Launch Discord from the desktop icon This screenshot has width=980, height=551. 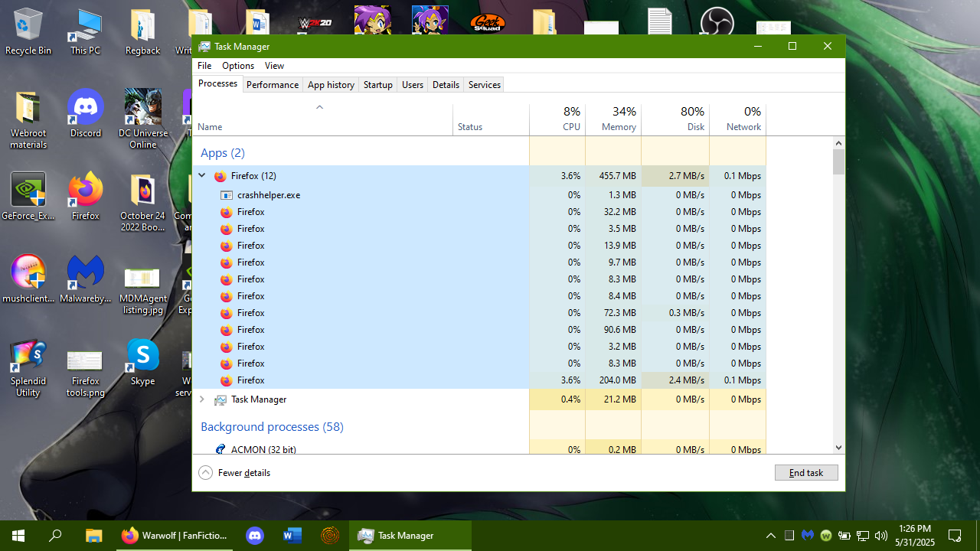[85, 113]
